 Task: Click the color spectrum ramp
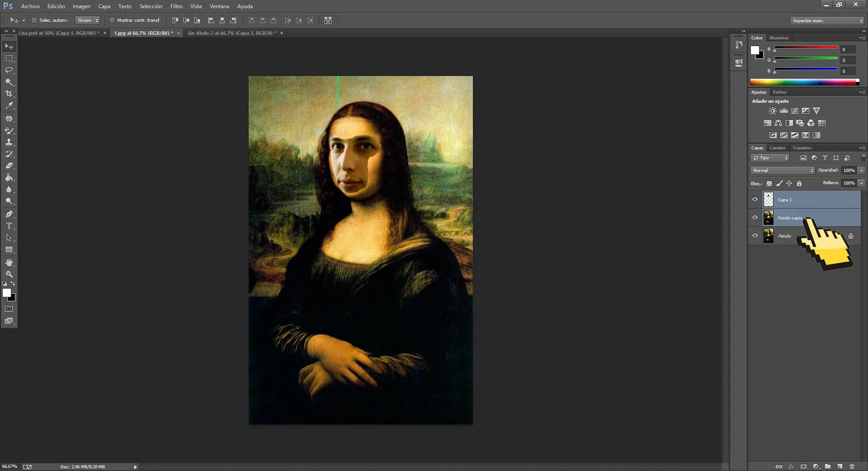click(x=805, y=82)
